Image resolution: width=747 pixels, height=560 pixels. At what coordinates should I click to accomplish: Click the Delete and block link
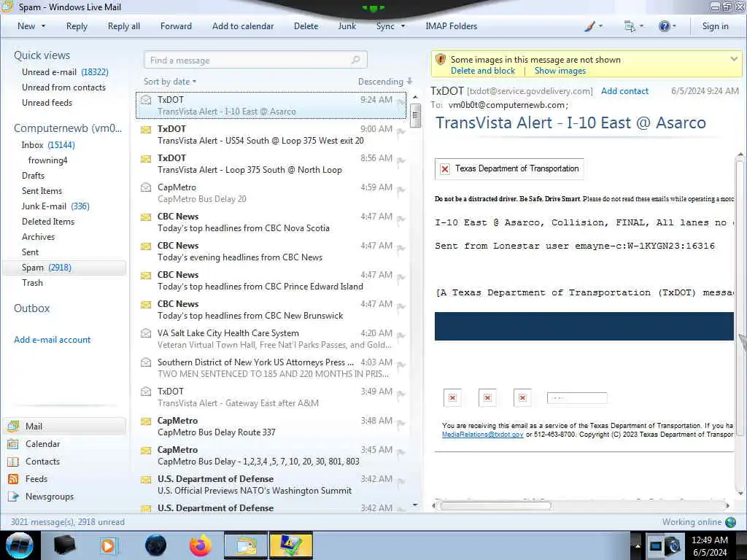[483, 71]
